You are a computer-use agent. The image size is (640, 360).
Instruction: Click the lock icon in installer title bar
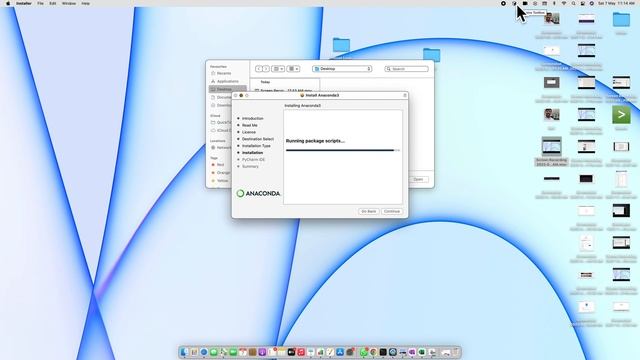coord(404,95)
